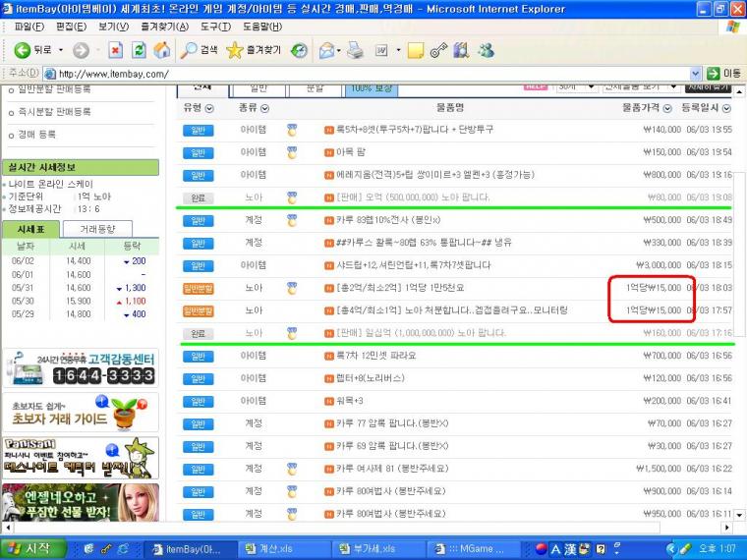Open the 보기(V) menu
Screen dimensions: 747x560
113,27
